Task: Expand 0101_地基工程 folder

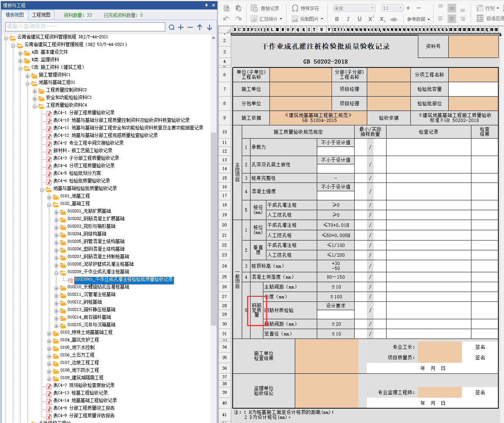Action: point(49,197)
